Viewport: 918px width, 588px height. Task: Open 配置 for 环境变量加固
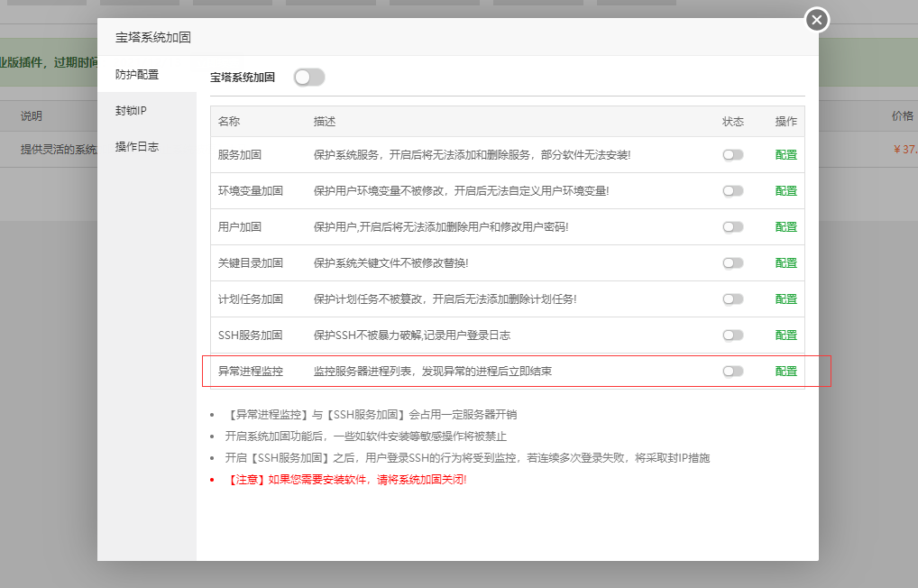(785, 191)
